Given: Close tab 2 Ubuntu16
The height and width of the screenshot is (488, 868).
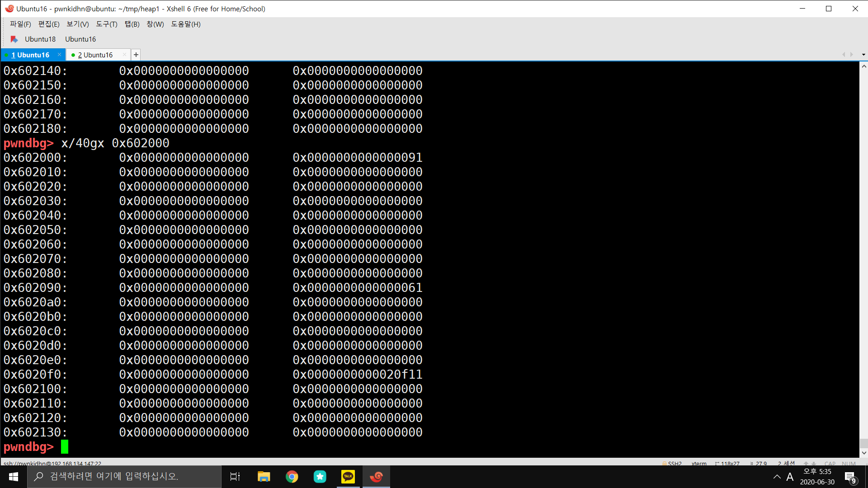Looking at the screenshot, I should (x=125, y=55).
